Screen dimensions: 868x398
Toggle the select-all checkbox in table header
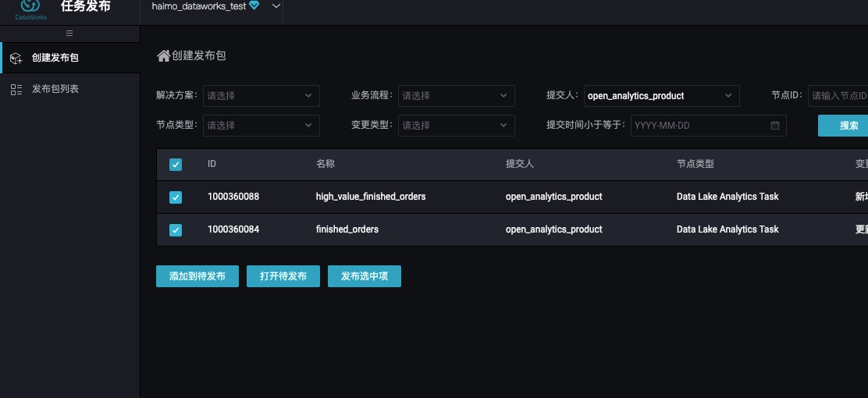coord(176,165)
